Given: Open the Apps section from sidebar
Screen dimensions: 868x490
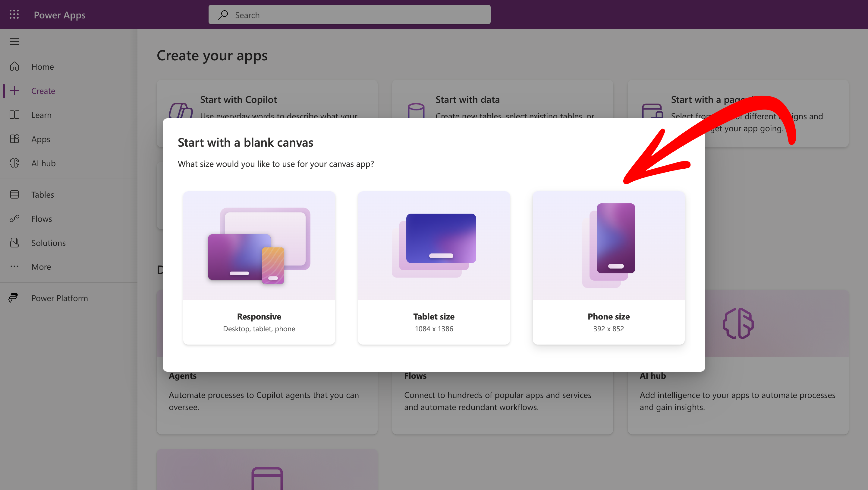Looking at the screenshot, I should tap(14, 139).
